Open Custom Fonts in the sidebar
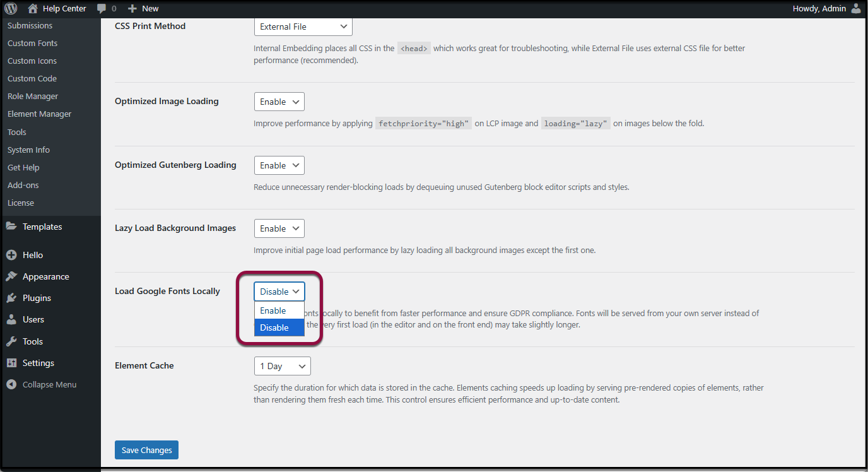This screenshot has width=868, height=472. pyautogui.click(x=32, y=43)
